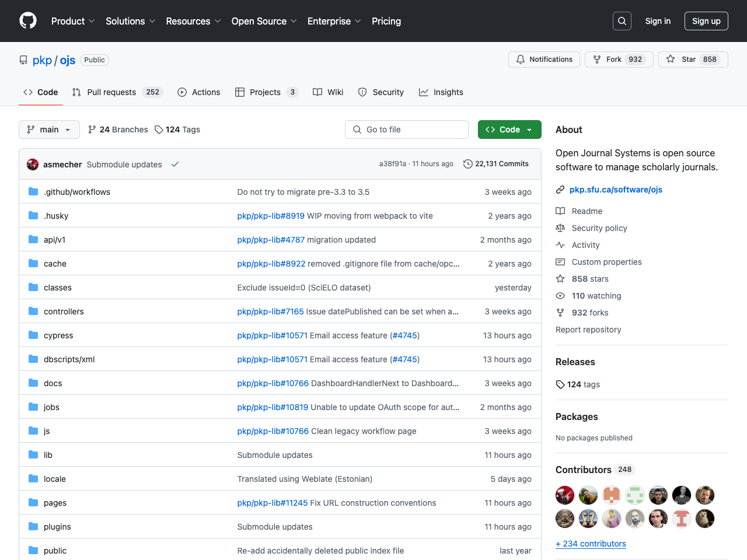Expand the Open Source menu
Viewport: 747px width, 560px height.
(x=264, y=21)
